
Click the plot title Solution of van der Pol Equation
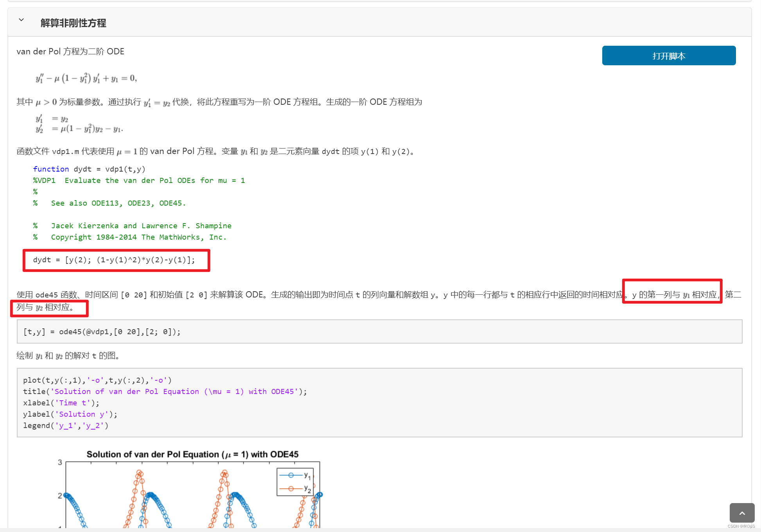(192, 454)
